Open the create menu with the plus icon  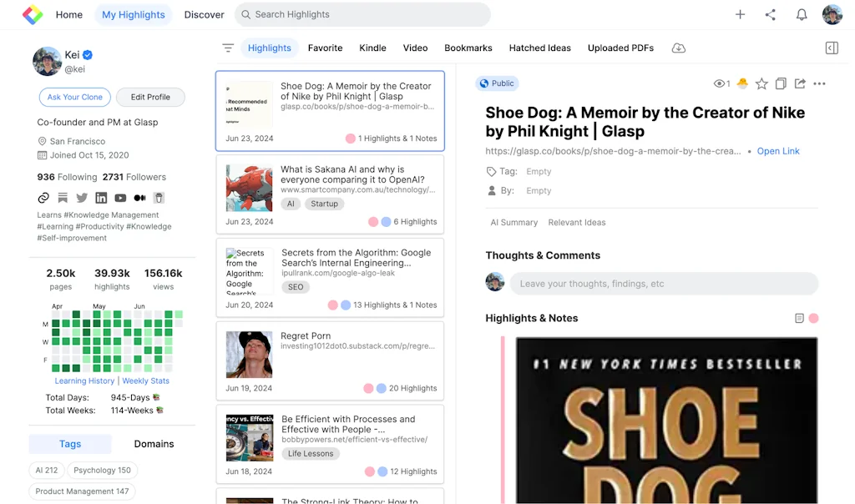(740, 14)
